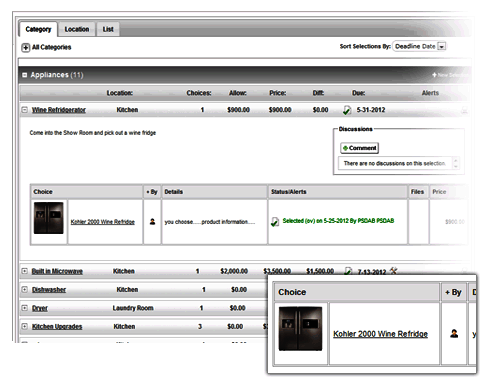Open the Dryer selection link
487x383 pixels.
(x=40, y=308)
